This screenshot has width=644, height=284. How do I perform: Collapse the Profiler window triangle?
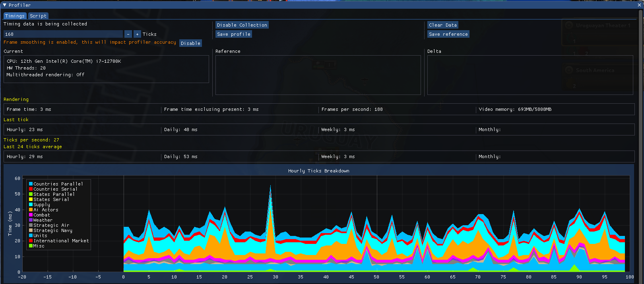(5, 5)
